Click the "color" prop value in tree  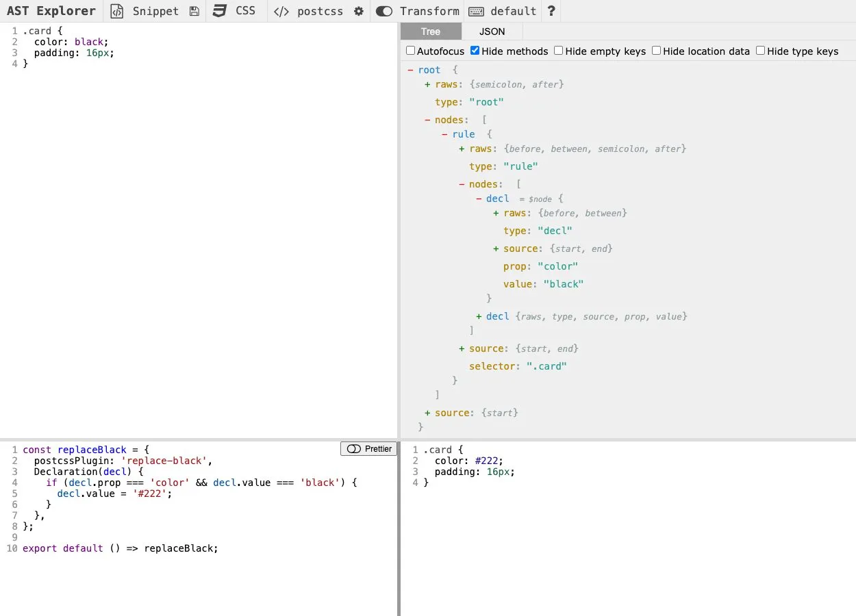[558, 266]
